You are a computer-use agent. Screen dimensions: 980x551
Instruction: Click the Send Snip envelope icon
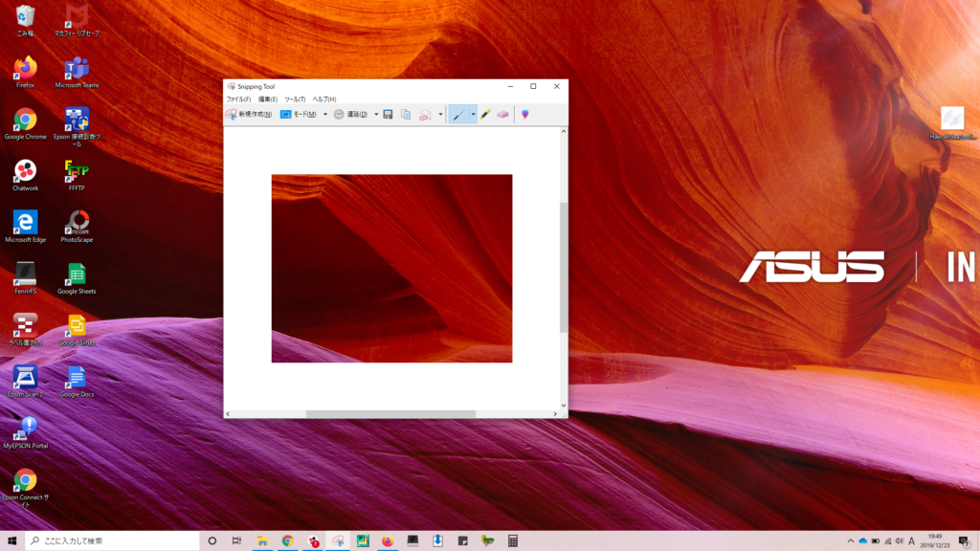click(426, 114)
